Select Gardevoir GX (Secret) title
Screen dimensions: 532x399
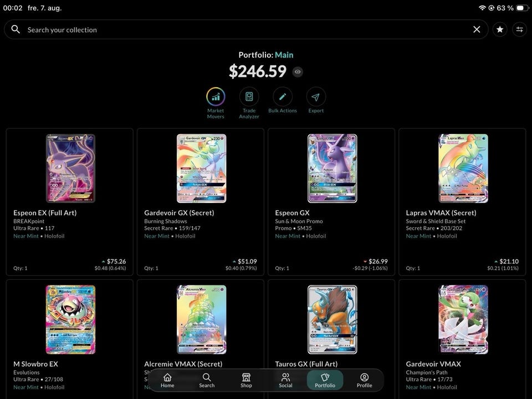[179, 213]
